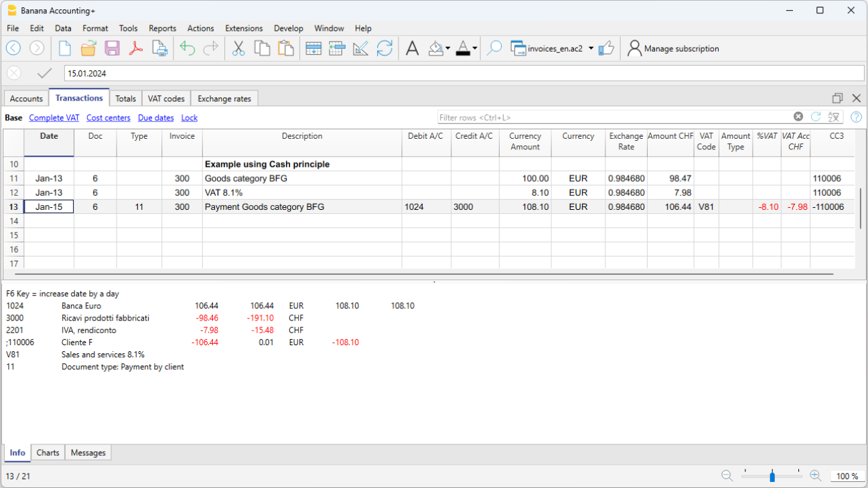The height and width of the screenshot is (488, 868).
Task: Expand the fill color dropdown arrow
Action: (x=448, y=48)
